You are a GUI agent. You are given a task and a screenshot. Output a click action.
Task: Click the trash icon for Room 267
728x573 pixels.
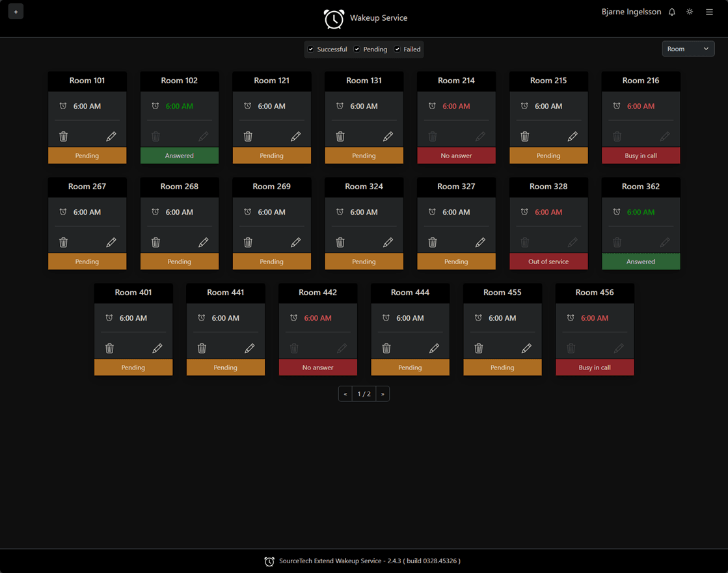[x=64, y=243]
